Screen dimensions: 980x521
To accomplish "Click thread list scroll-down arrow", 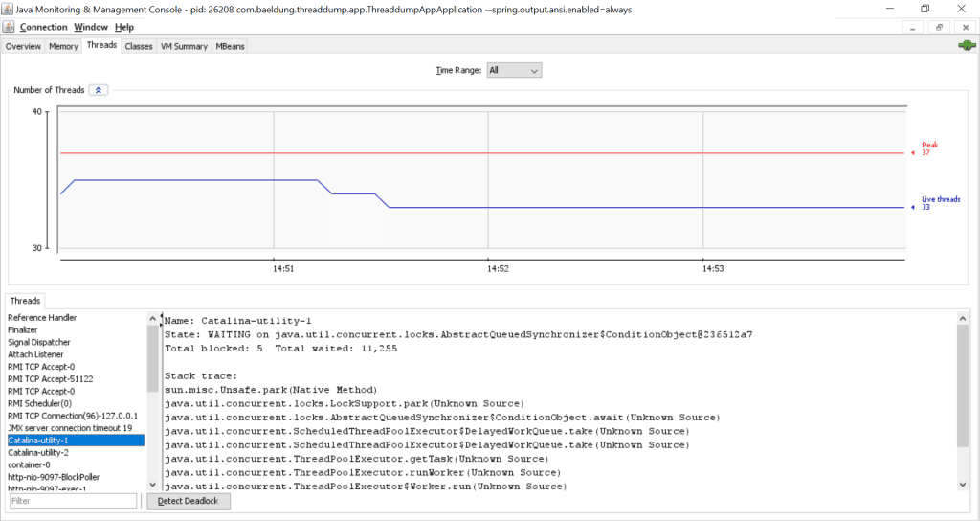I will [152, 484].
